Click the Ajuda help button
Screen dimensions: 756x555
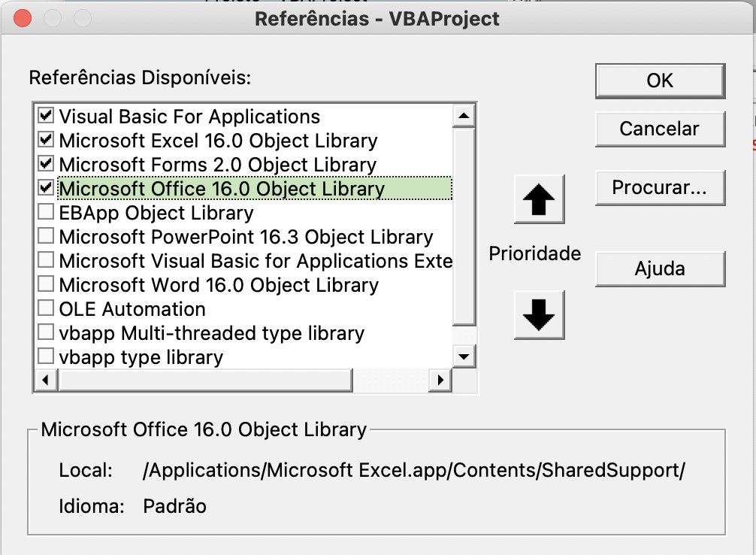tap(659, 268)
